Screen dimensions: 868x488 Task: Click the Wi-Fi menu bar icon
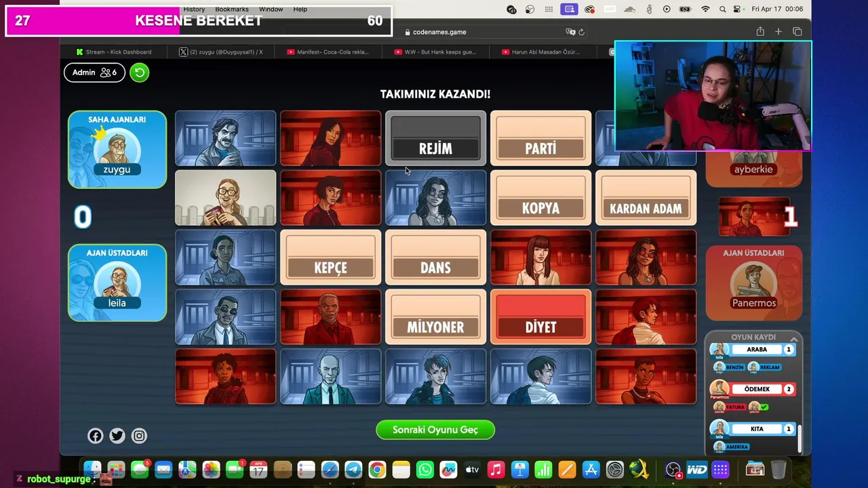[705, 9]
